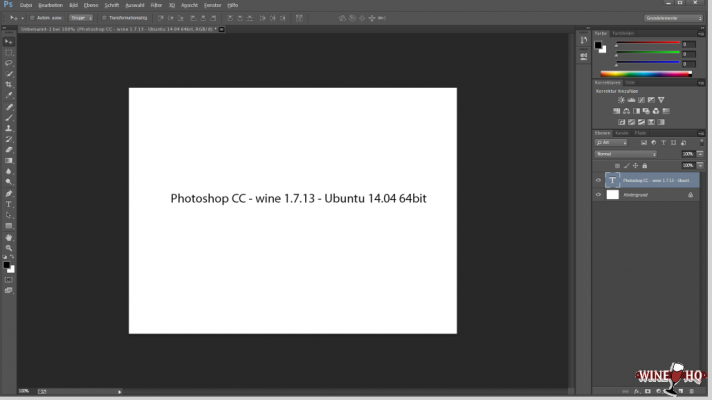Toggle lock transparent pixels
The image size is (712, 400).
(x=617, y=166)
